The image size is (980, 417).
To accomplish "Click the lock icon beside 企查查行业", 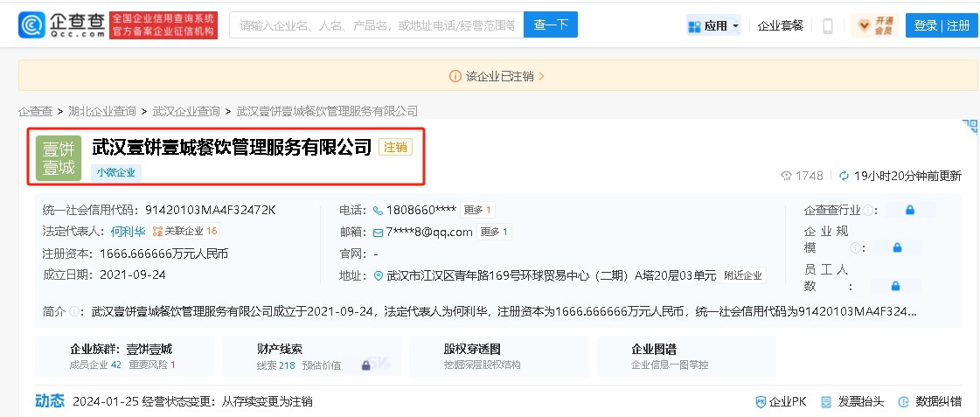I will click(909, 210).
